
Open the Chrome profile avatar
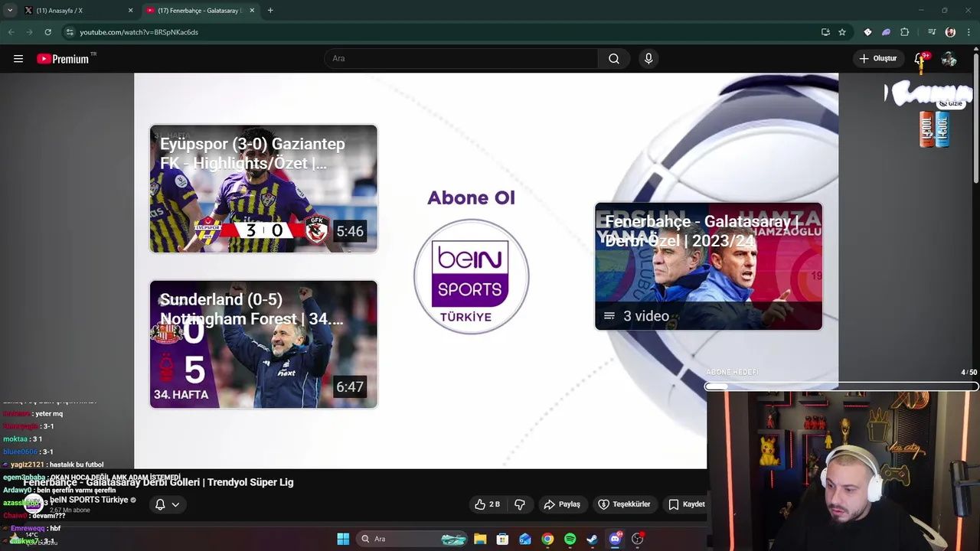[950, 32]
